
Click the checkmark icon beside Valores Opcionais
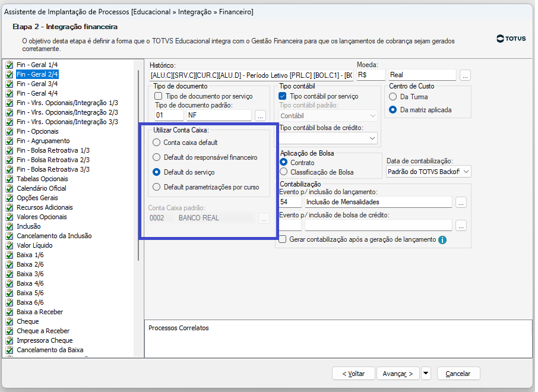click(10, 217)
